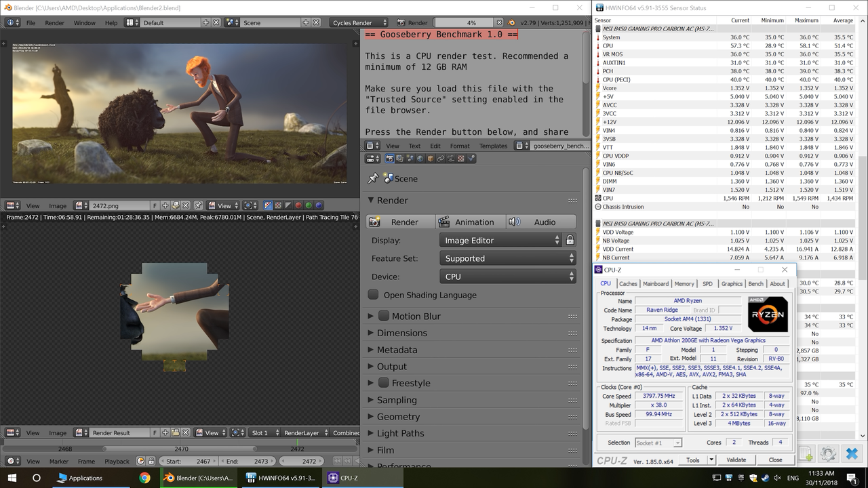Open the Slot 1 dropdown
Image resolution: width=868 pixels, height=488 pixels.
[x=264, y=432]
